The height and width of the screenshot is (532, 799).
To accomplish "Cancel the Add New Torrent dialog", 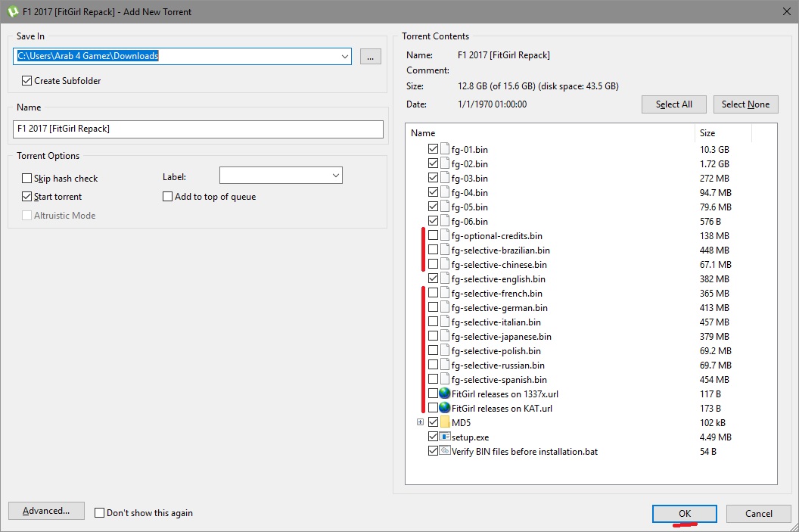I will pyautogui.click(x=759, y=514).
